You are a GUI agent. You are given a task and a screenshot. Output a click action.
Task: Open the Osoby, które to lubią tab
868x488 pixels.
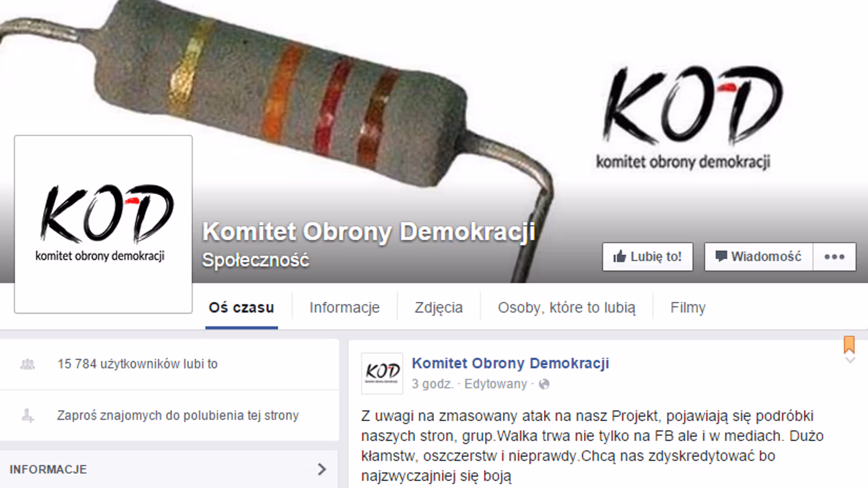(566, 308)
